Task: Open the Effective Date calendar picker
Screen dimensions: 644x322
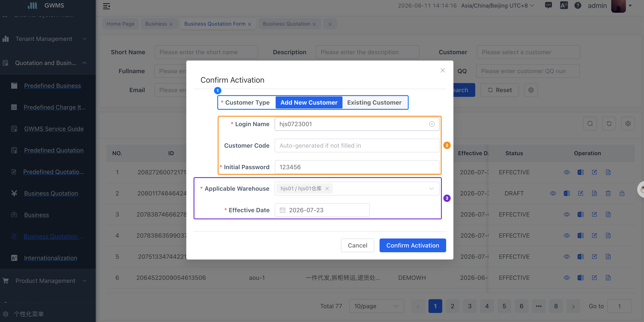Action: click(322, 210)
